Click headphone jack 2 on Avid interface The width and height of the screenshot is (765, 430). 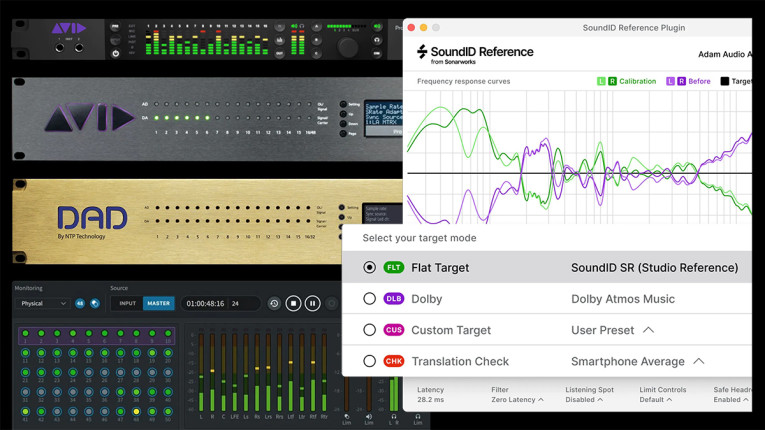point(79,48)
